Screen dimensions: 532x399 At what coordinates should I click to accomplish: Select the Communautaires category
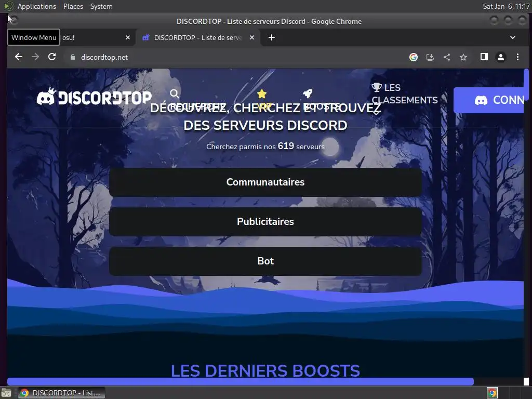[265, 182]
